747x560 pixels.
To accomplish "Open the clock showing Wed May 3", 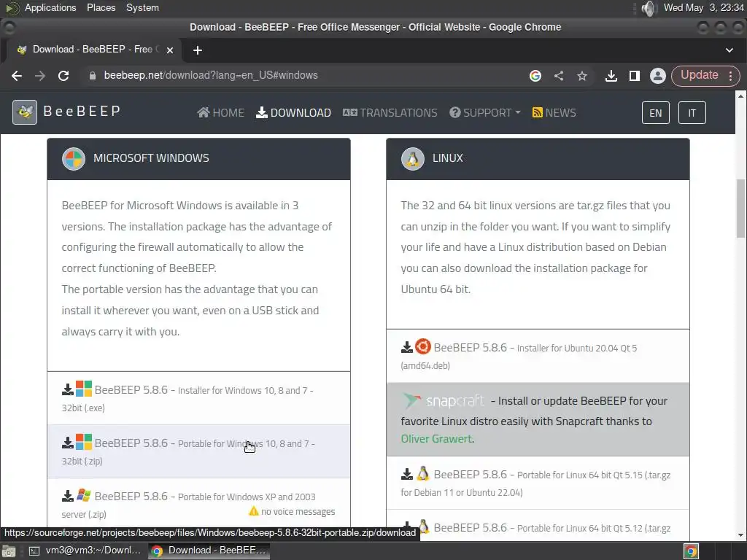I will (x=704, y=7).
